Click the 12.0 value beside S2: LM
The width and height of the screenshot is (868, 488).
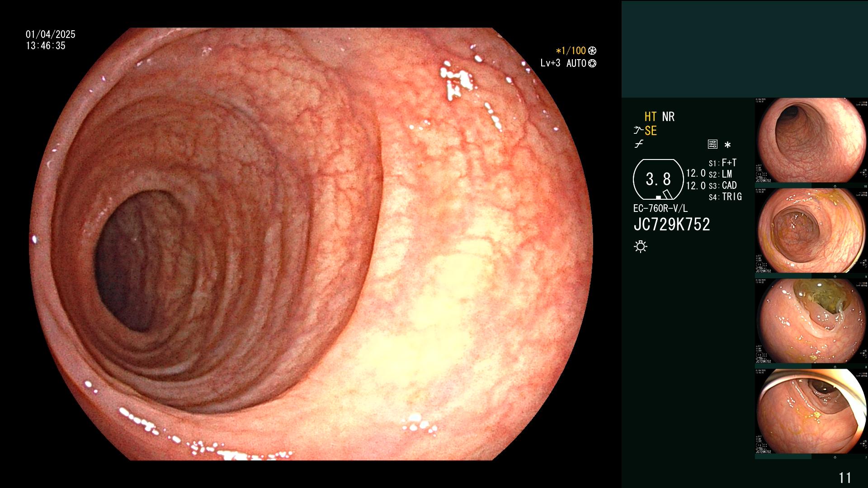pos(696,174)
